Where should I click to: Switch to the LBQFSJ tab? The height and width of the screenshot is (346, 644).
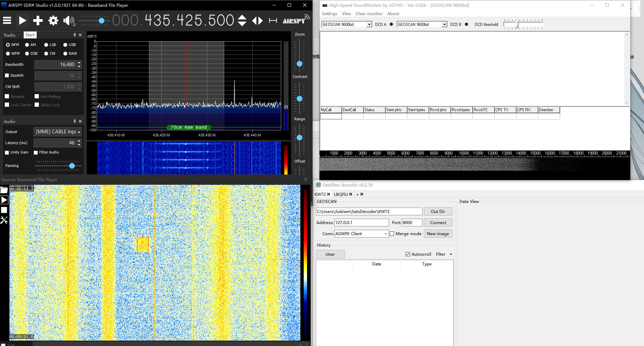coord(341,194)
